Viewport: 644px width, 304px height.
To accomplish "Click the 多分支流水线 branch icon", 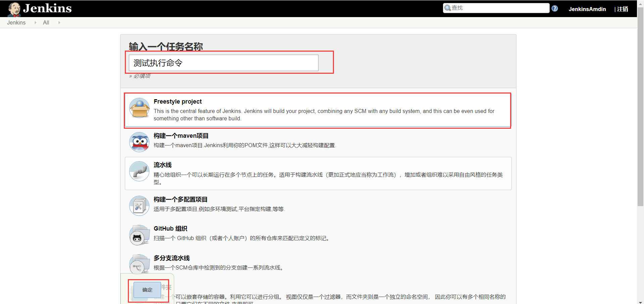I will tap(139, 264).
